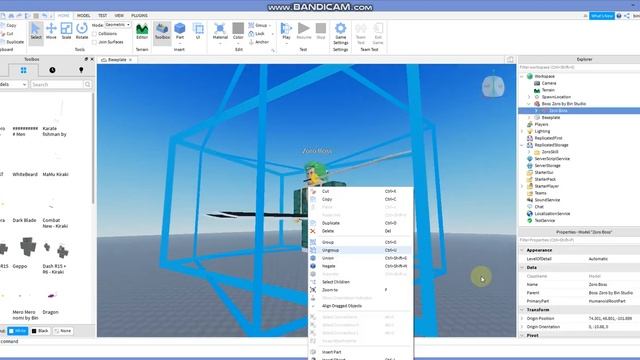Screen dimensions: 640x360
Task: Toggle the Collisions checkbox
Action: point(94,34)
